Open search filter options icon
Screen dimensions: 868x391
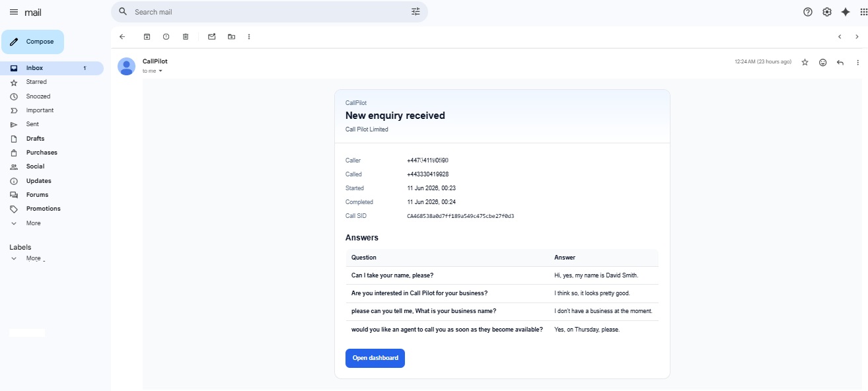tap(416, 12)
